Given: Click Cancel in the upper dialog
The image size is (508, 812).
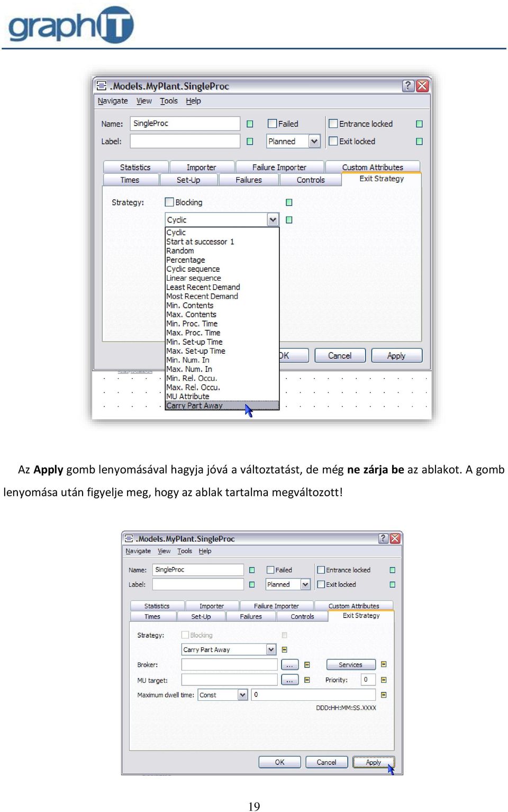Looking at the screenshot, I should coord(340,355).
